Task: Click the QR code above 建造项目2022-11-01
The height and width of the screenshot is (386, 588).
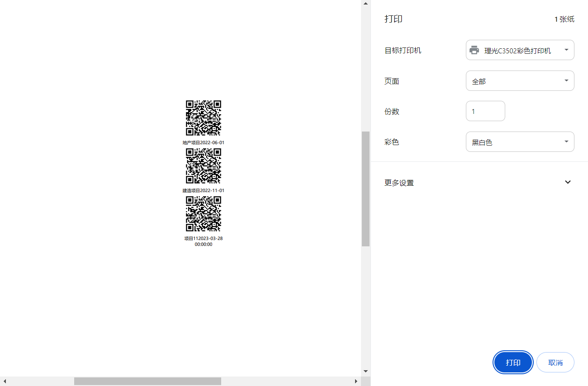Action: (204, 166)
